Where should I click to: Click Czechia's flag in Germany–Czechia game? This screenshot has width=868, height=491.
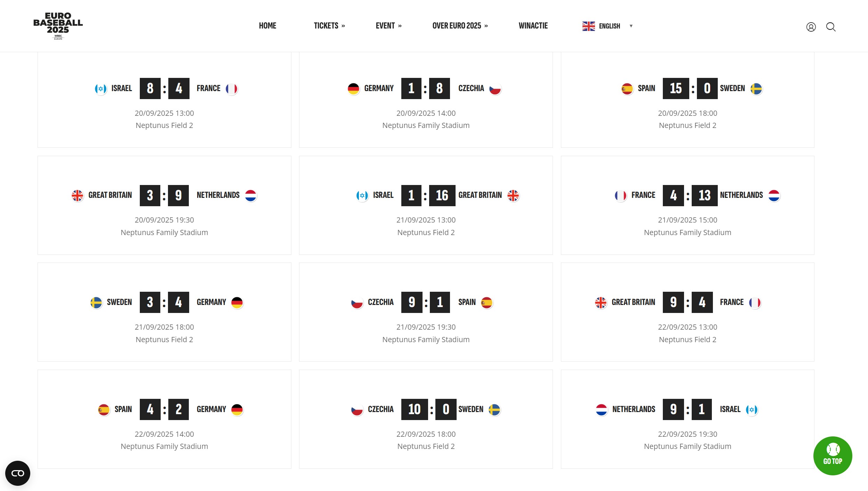[x=495, y=89]
